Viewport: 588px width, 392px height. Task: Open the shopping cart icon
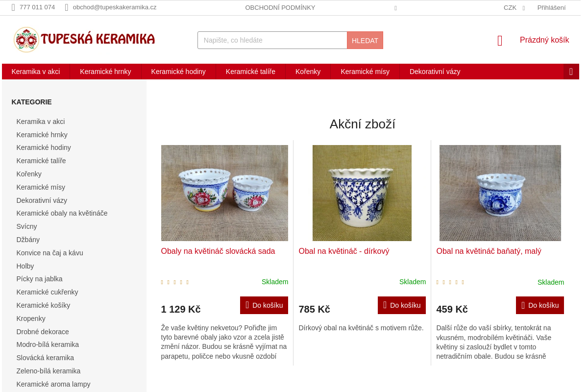click(x=500, y=40)
